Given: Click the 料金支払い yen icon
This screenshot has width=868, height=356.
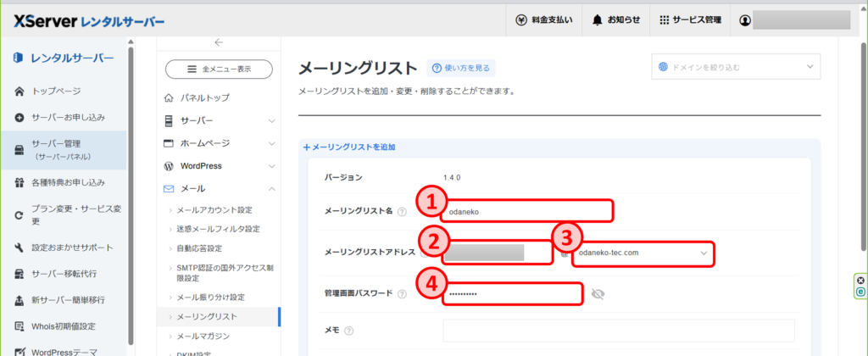Looking at the screenshot, I should [522, 19].
